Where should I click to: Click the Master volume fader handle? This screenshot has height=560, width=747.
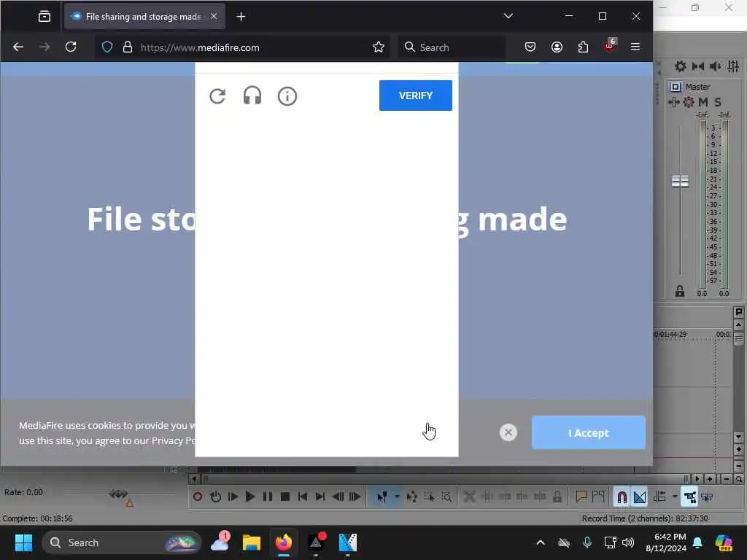(680, 182)
